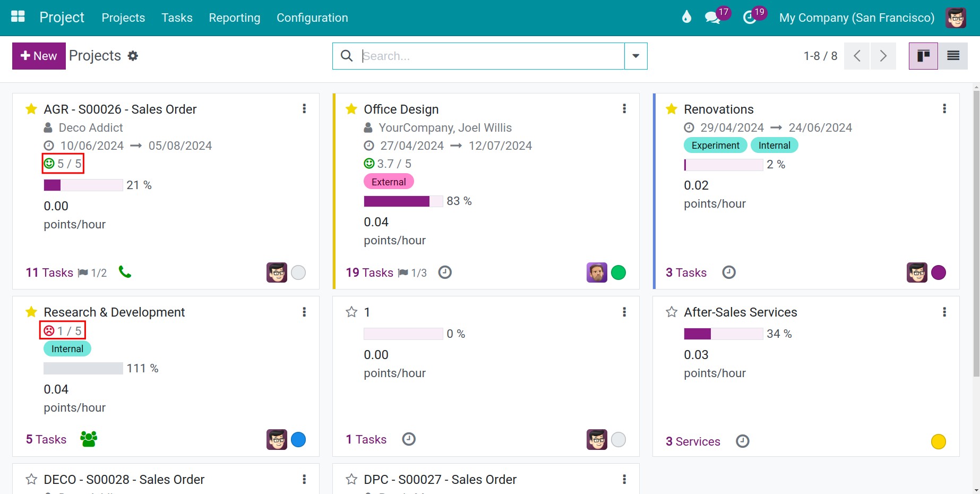The width and height of the screenshot is (980, 494).
Task: Click the 83 % progress bar on Office Design
Action: tap(403, 201)
